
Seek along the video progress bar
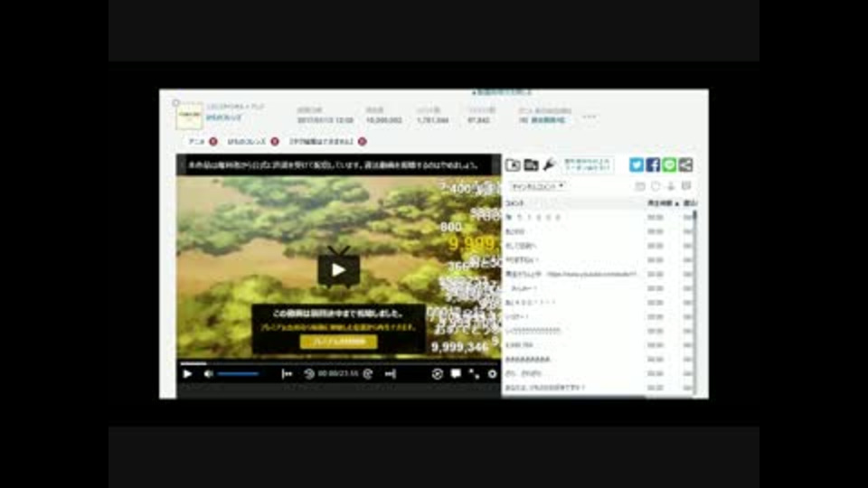(x=339, y=363)
